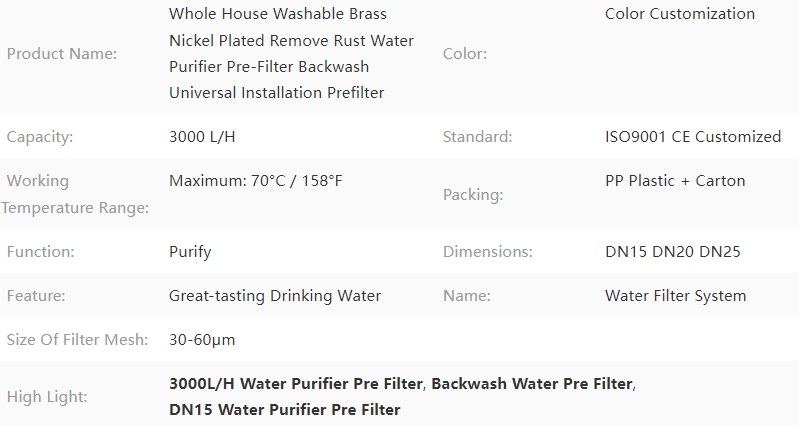Select the Maximum 70°C / 158°F text
Viewport: 799px width, 425px height.
point(256,181)
